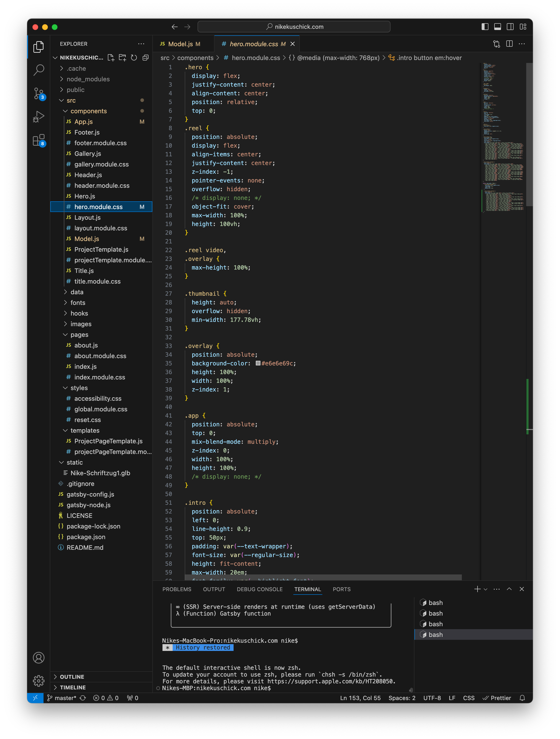The height and width of the screenshot is (739, 560).
Task: Open the Explorer view in activity bar
Action: click(39, 47)
